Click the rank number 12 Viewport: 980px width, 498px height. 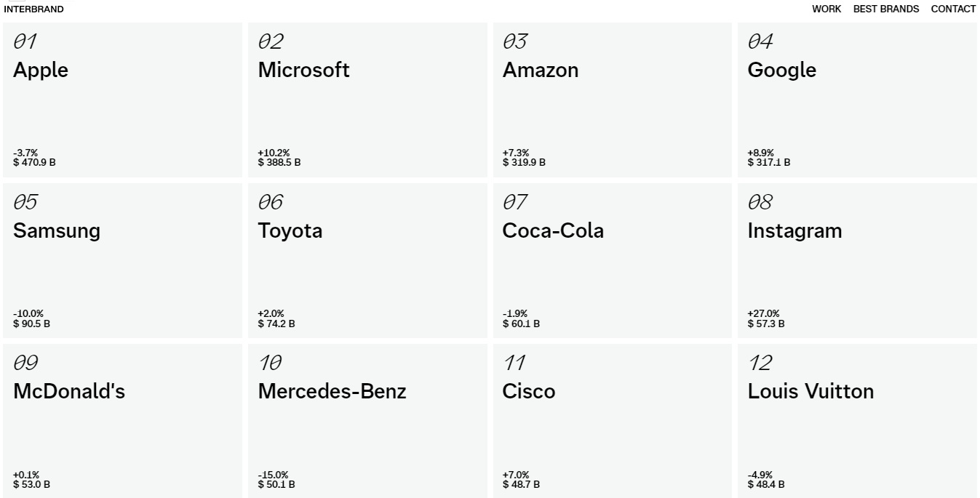pyautogui.click(x=760, y=362)
